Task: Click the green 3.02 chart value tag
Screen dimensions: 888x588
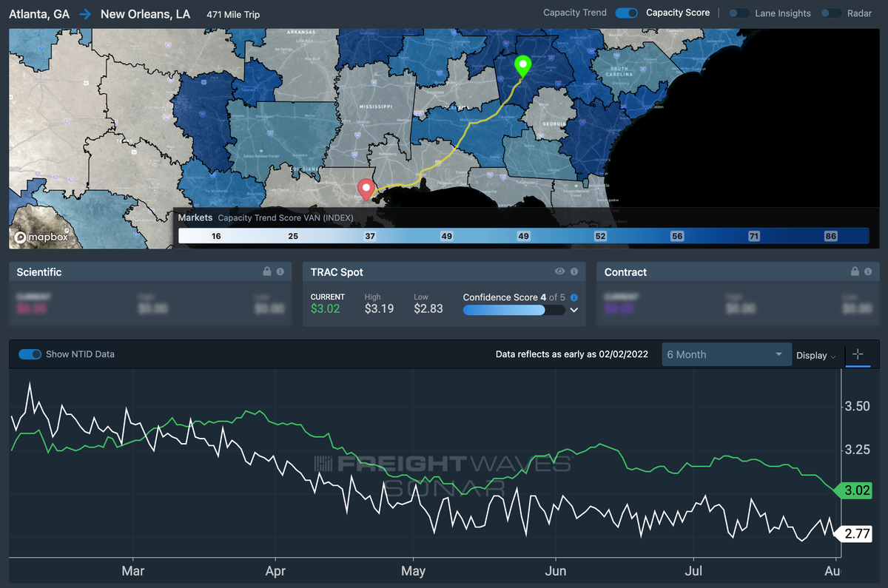Action: tap(852, 490)
